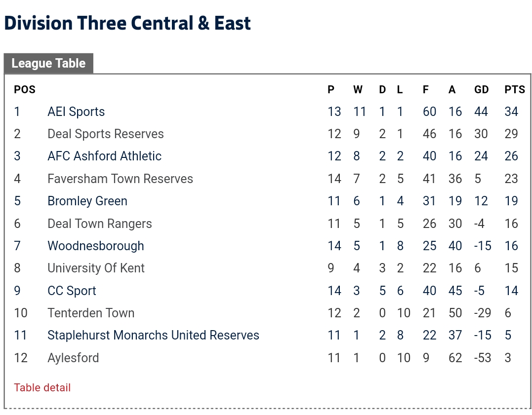
Task: Click Faversham Town Reserves team name
Action: (x=120, y=179)
